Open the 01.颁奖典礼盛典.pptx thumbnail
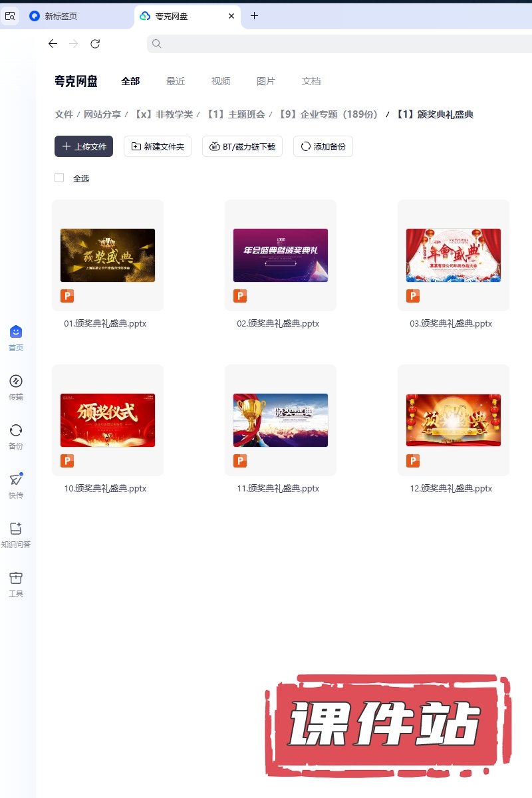Screen dimensions: 532x798 click(x=108, y=255)
